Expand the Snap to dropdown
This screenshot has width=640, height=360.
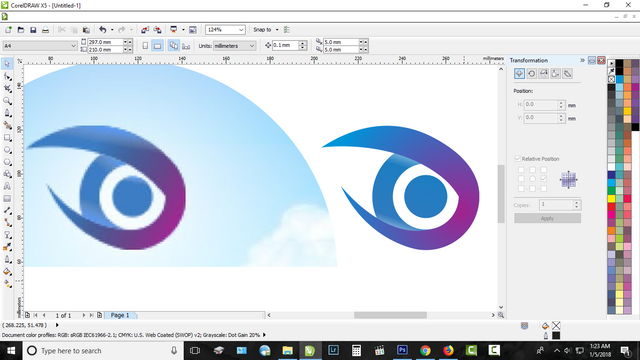coord(277,30)
